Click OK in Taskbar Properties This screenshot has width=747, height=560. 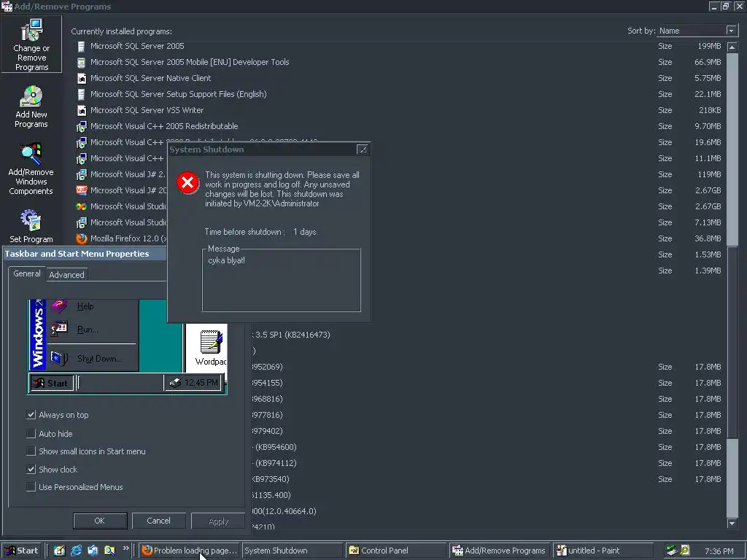tap(99, 521)
